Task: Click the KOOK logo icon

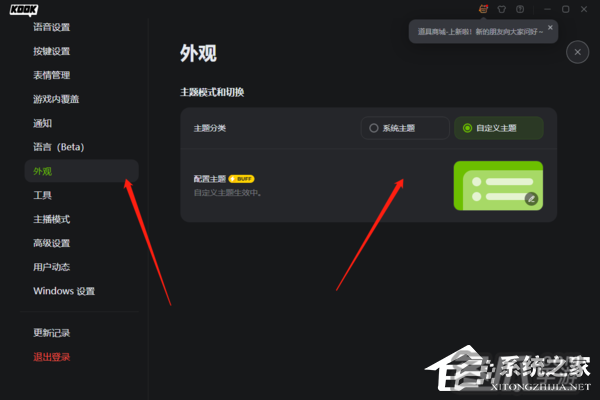Action: click(24, 10)
